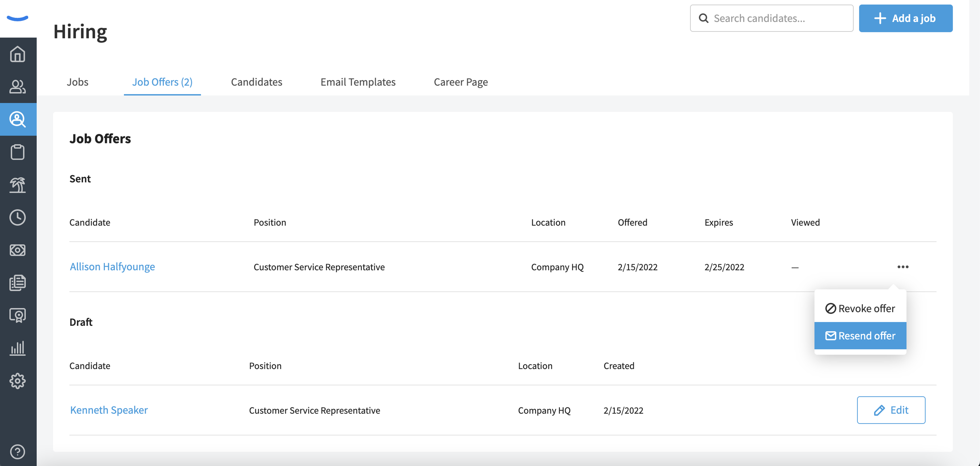This screenshot has width=980, height=466.
Task: Select the Hiring magnifier icon in sidebar
Action: pyautogui.click(x=18, y=119)
